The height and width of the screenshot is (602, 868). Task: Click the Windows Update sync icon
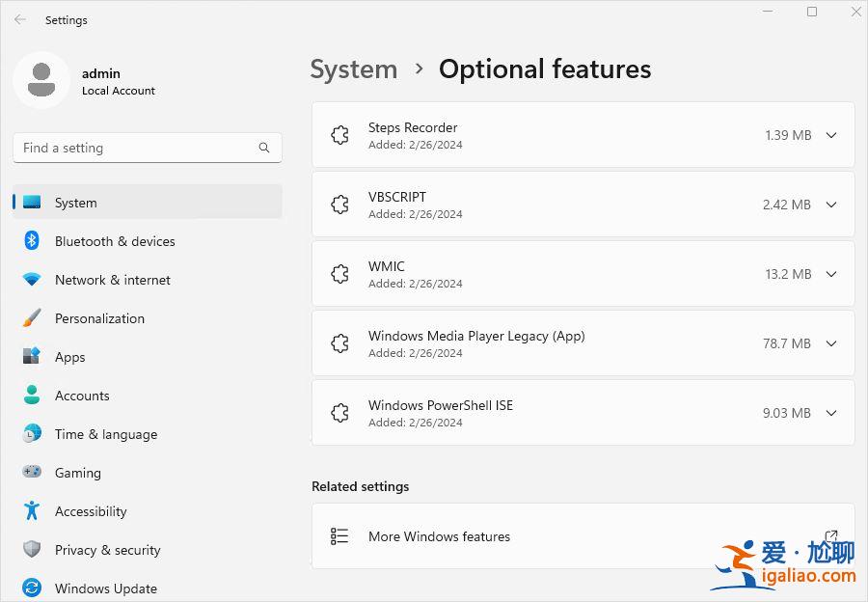[x=32, y=588]
